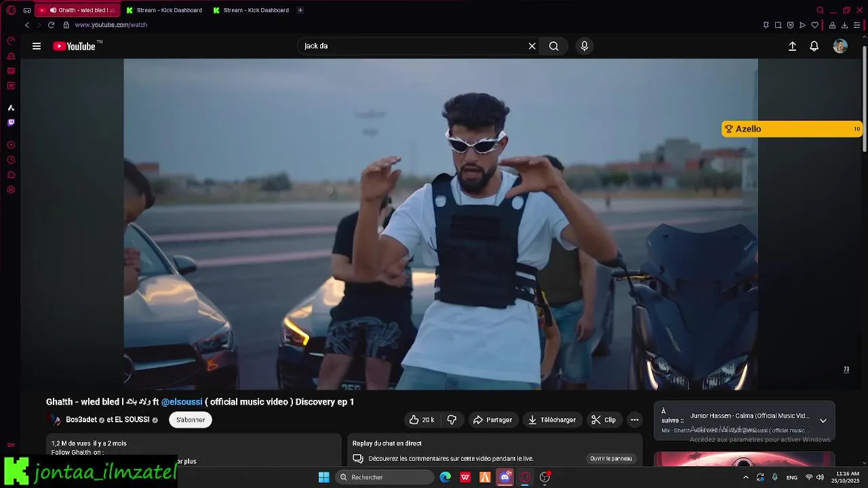Viewport: 868px width, 488px height.
Task: Open the YouTube hamburger guide menu
Action: (x=37, y=46)
